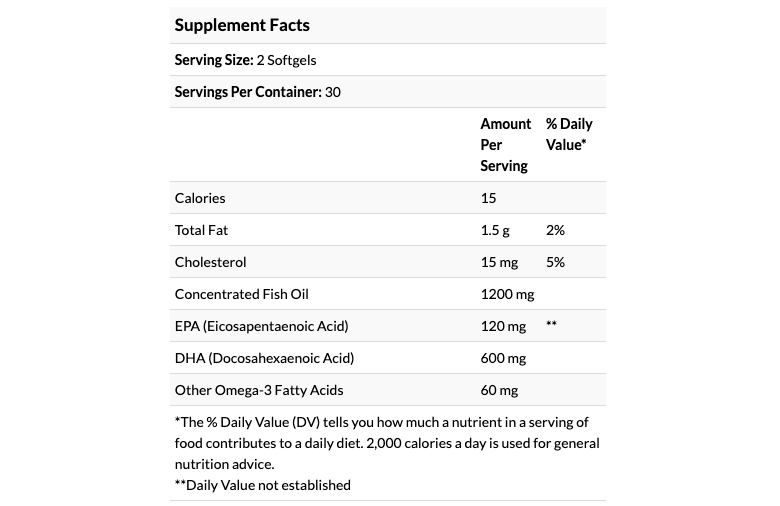Click the Amount Per Serving column header
Viewport: 780px width, 506px height.
coord(505,145)
